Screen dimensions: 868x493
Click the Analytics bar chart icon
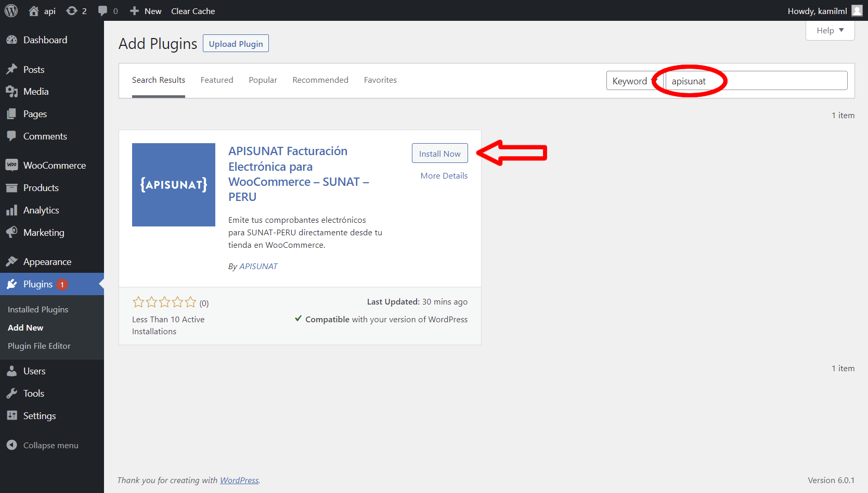[11, 210]
